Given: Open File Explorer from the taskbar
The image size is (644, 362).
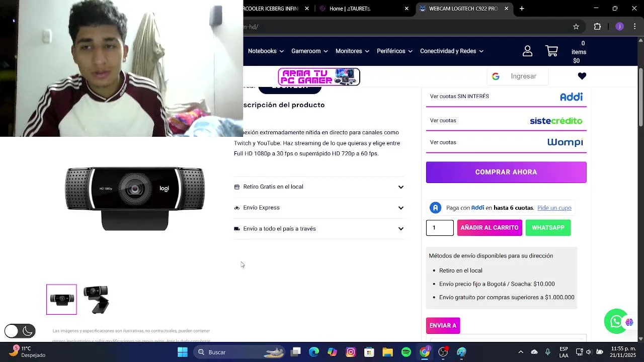Looking at the screenshot, I should click(387, 352).
